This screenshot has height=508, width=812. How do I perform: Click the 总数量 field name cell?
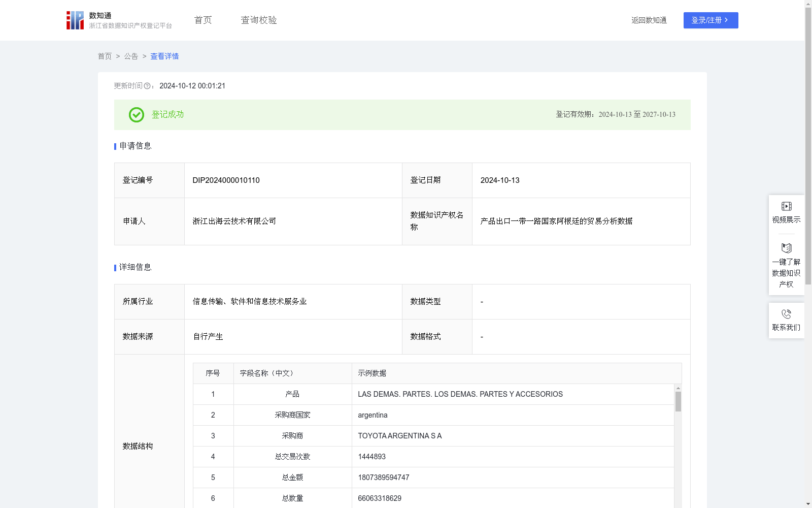pyautogui.click(x=292, y=498)
